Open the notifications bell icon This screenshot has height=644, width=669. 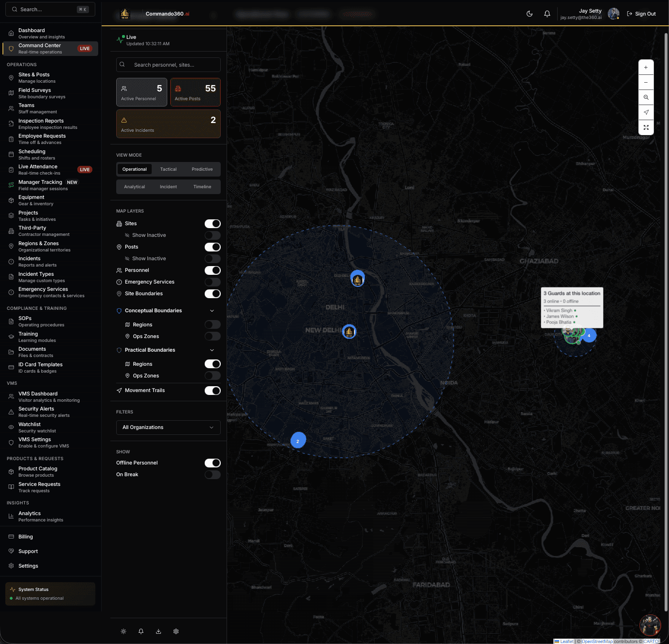pyautogui.click(x=547, y=14)
